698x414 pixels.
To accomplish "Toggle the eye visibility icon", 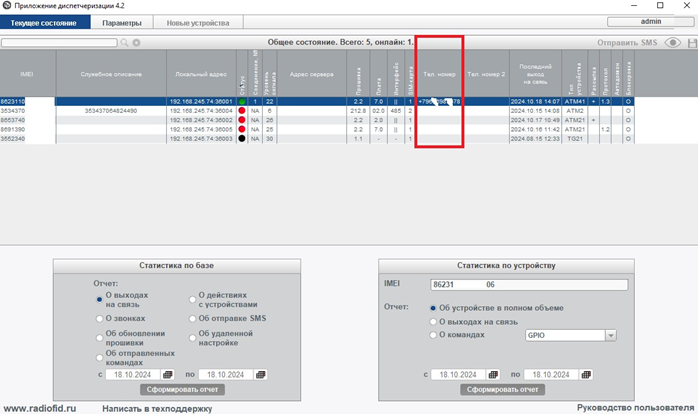I will pyautogui.click(x=672, y=43).
